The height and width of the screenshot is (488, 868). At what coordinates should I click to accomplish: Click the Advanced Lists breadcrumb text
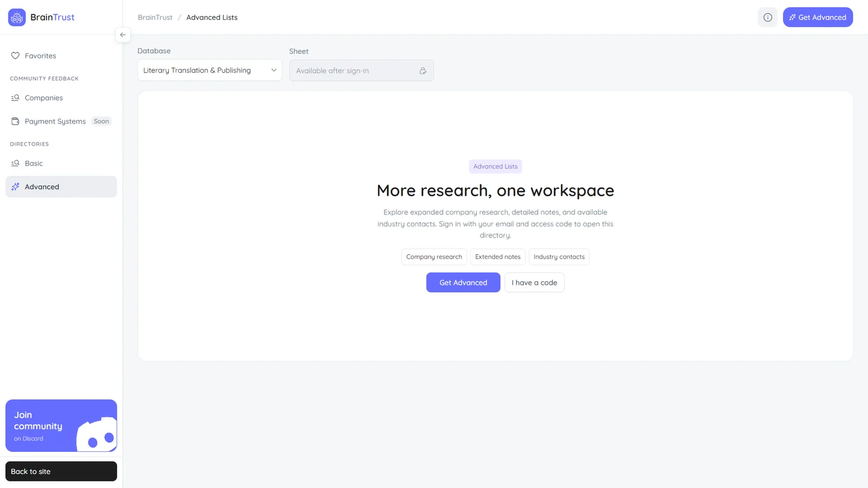pyautogui.click(x=212, y=17)
